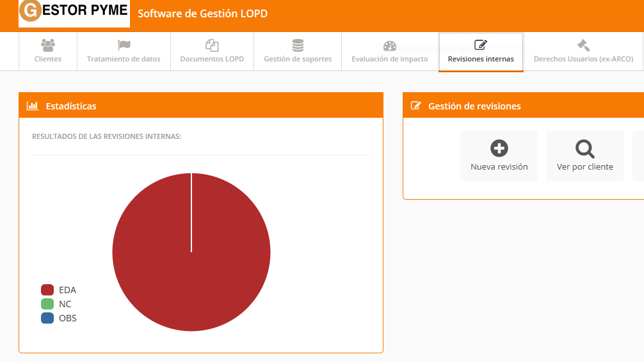Click the Gestor Pyme logo
This screenshot has height=361, width=644.
click(74, 13)
